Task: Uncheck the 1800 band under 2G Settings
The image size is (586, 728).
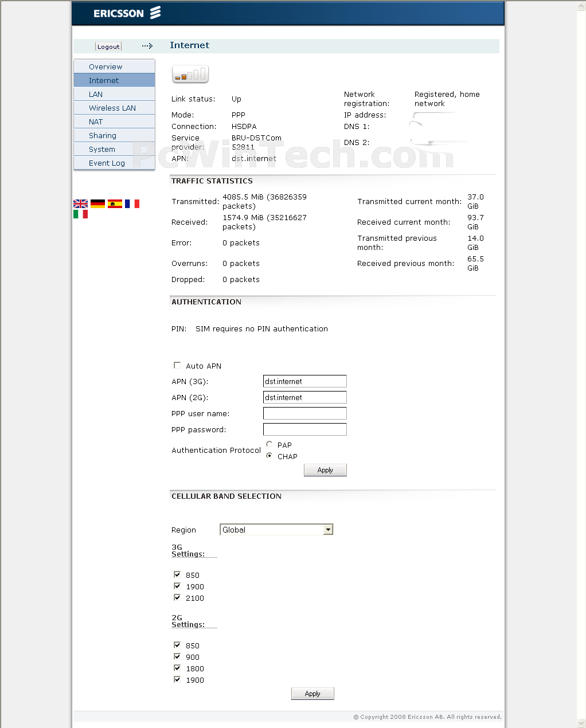Action: click(177, 668)
